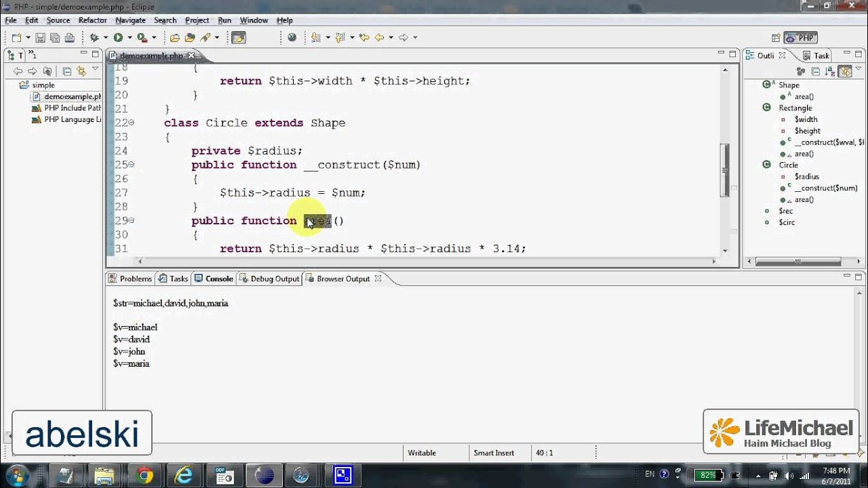Open the File menu
The width and height of the screenshot is (868, 488).
[11, 20]
